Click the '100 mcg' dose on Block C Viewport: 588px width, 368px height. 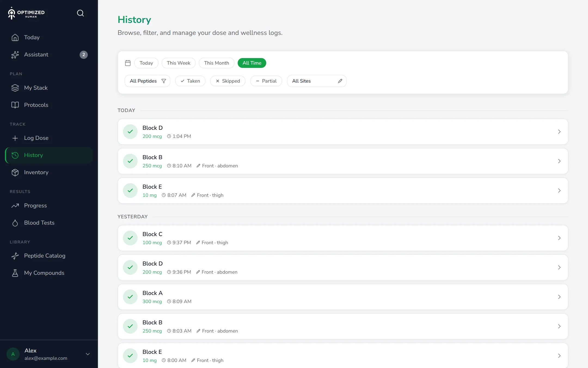(x=152, y=243)
